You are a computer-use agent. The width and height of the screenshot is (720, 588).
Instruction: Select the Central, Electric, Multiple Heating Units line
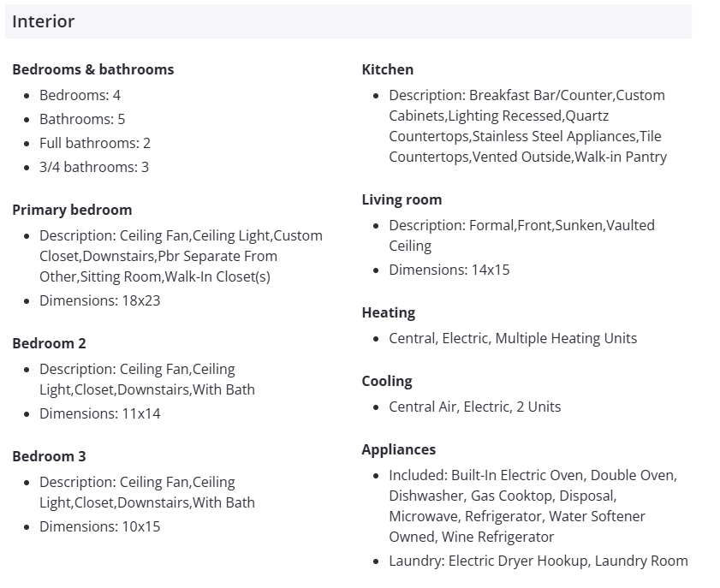click(513, 338)
